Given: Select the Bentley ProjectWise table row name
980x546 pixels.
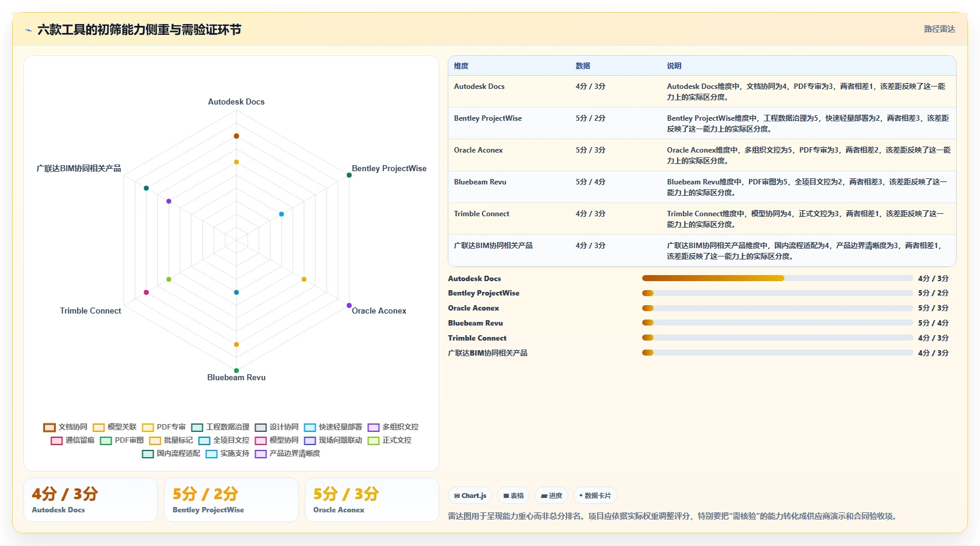Looking at the screenshot, I should click(488, 118).
